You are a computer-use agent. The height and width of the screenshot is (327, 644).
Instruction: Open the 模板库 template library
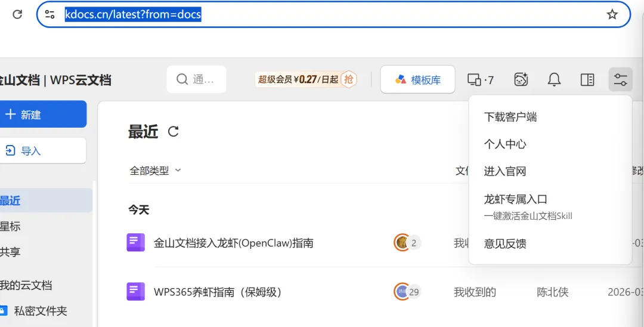[417, 80]
